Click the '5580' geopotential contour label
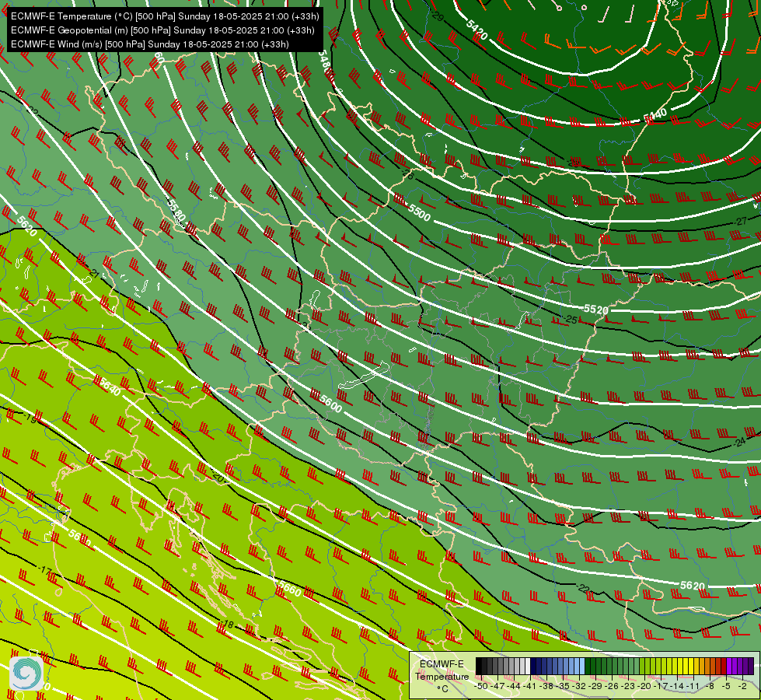761x700 pixels. point(176,210)
